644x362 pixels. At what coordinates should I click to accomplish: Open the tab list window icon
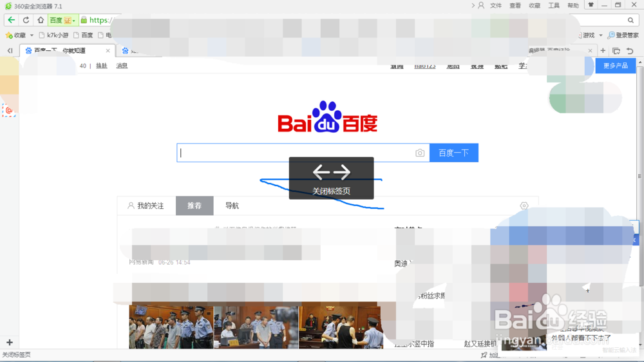point(616,51)
